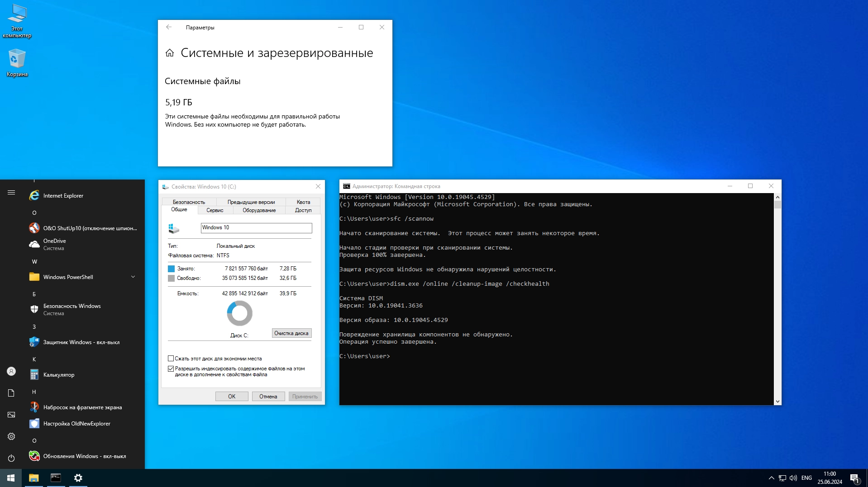Click the Start menu hamburger icon
The width and height of the screenshot is (868, 487).
click(x=11, y=193)
